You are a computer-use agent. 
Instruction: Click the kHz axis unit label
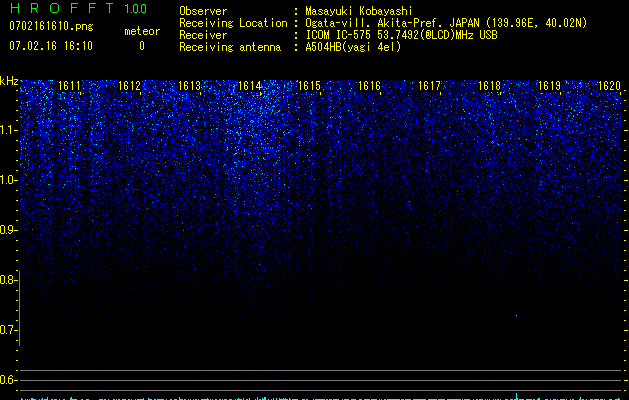pyautogui.click(x=9, y=81)
